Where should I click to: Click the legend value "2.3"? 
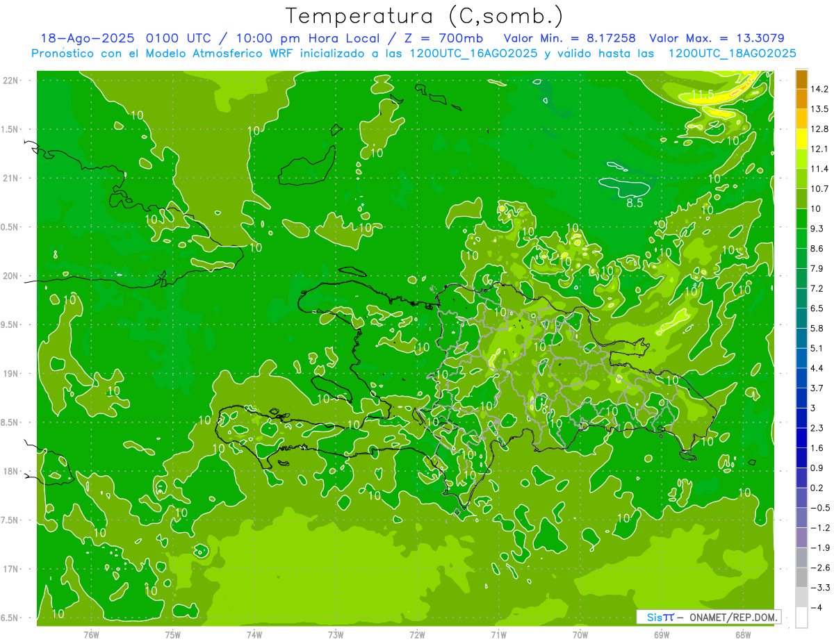coord(817,428)
